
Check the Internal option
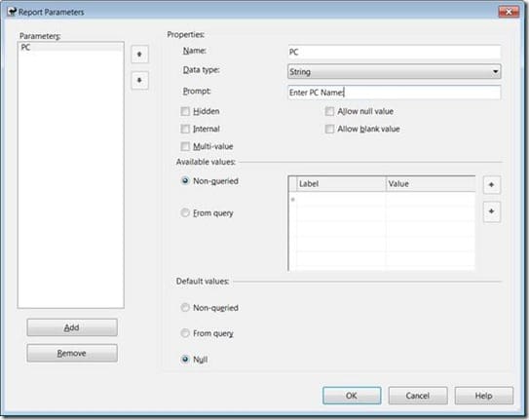pyautogui.click(x=185, y=129)
